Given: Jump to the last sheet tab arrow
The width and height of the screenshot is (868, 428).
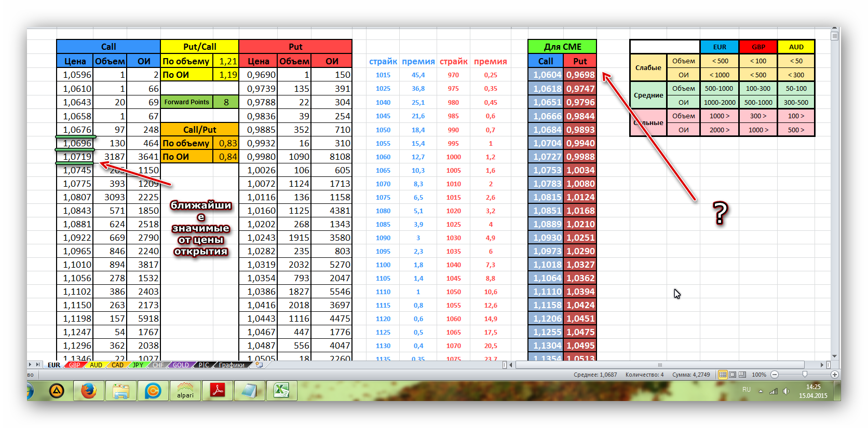Looking at the screenshot, I should 37,365.
